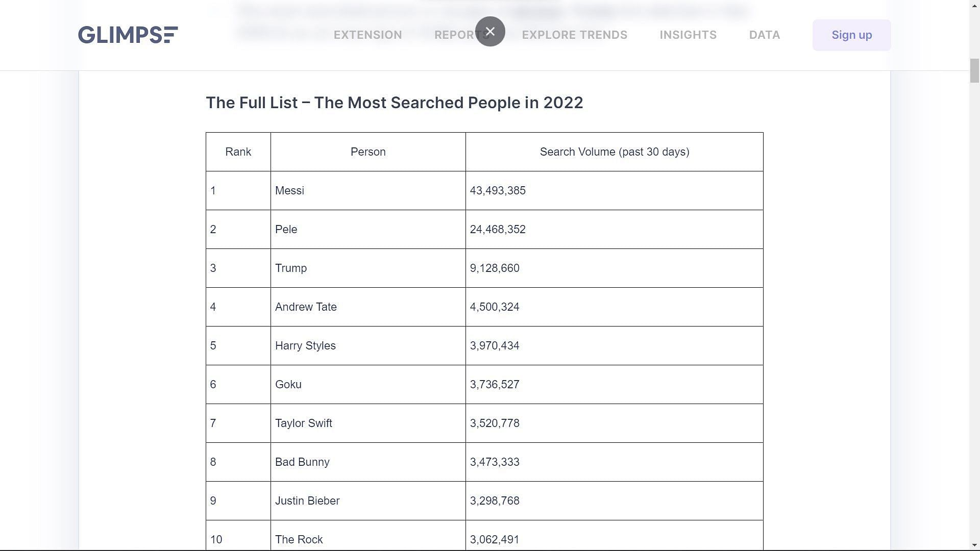Screen dimensions: 980x551
Task: Click the scrollbar down arrow
Action: [x=974, y=545]
